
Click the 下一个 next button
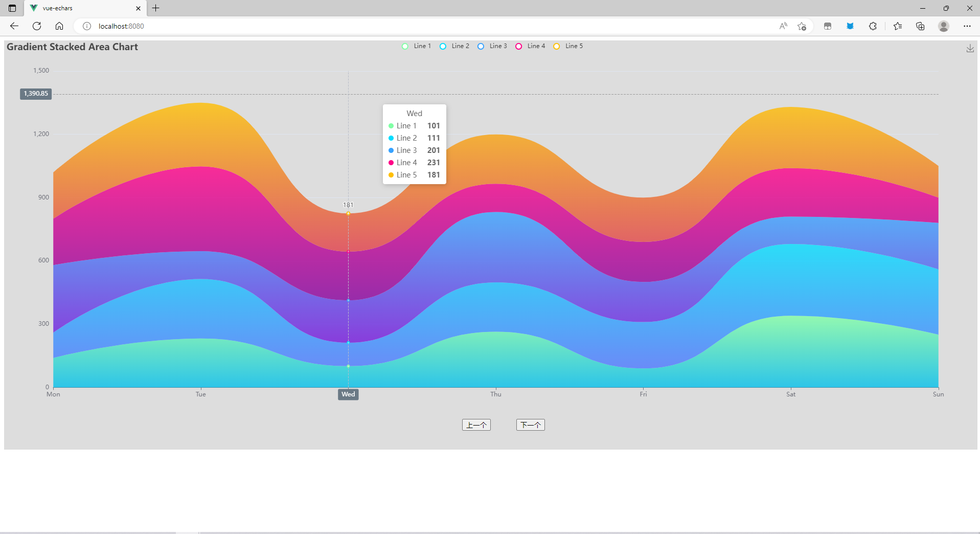pyautogui.click(x=531, y=425)
